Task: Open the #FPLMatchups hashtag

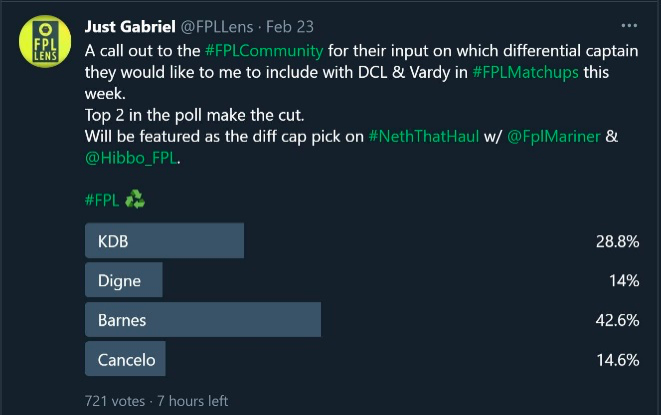Action: [x=525, y=73]
